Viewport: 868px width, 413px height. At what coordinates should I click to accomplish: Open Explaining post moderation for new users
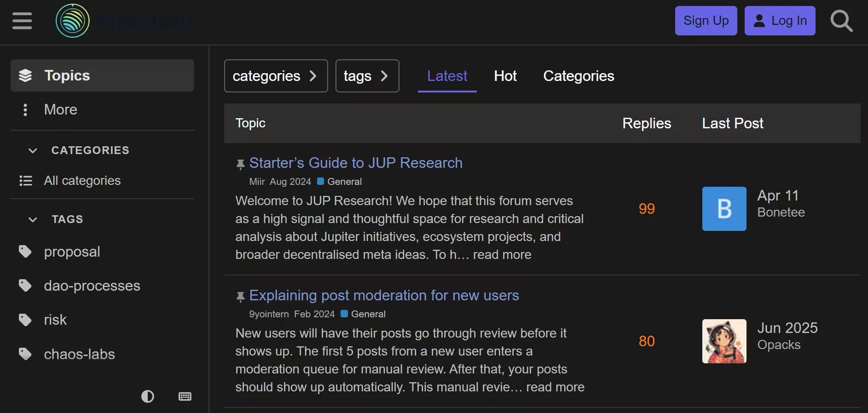pyautogui.click(x=384, y=295)
